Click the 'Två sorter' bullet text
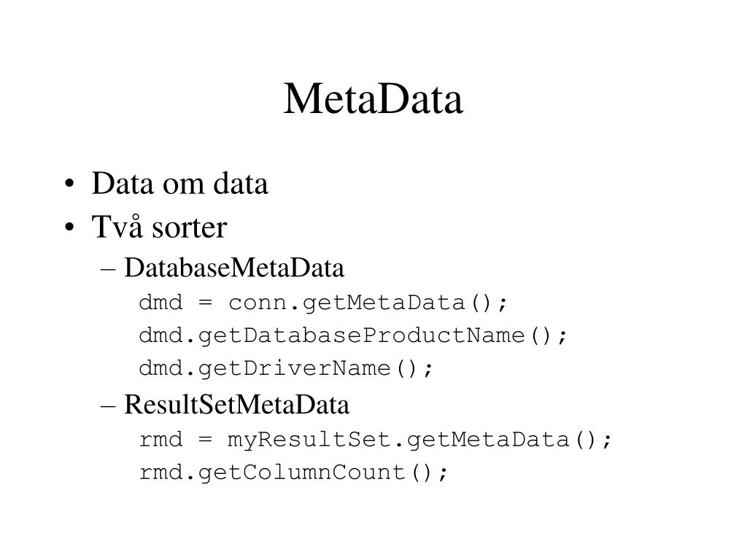The height and width of the screenshot is (560, 747). click(x=159, y=227)
